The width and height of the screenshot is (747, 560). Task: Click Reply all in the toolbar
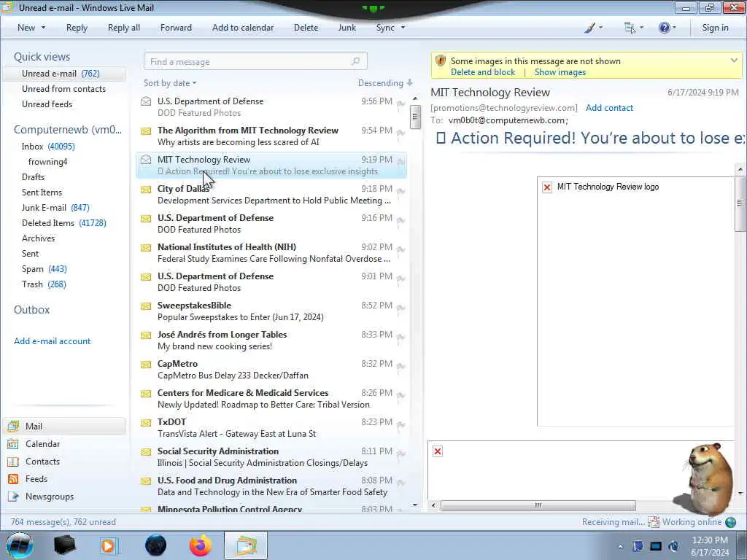point(124,28)
